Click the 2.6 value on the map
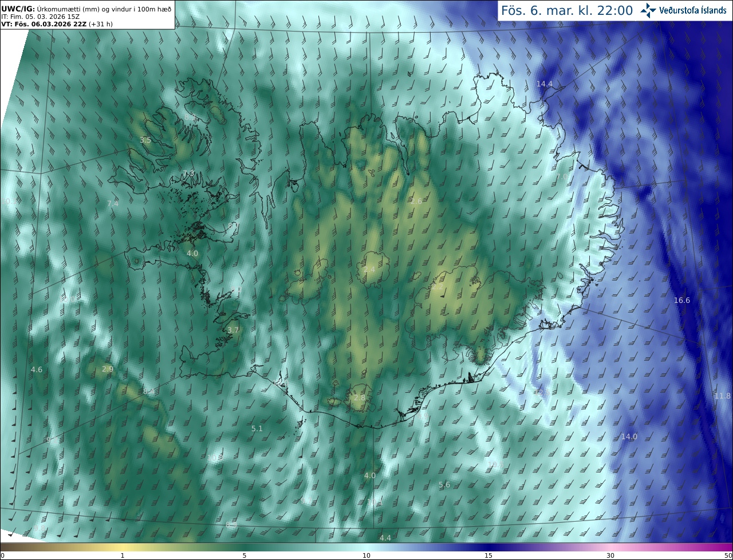This screenshot has height=560, width=733. coord(416,201)
